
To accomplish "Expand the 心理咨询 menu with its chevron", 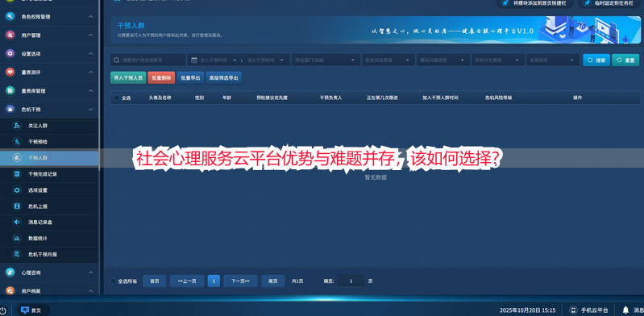I will [91, 272].
